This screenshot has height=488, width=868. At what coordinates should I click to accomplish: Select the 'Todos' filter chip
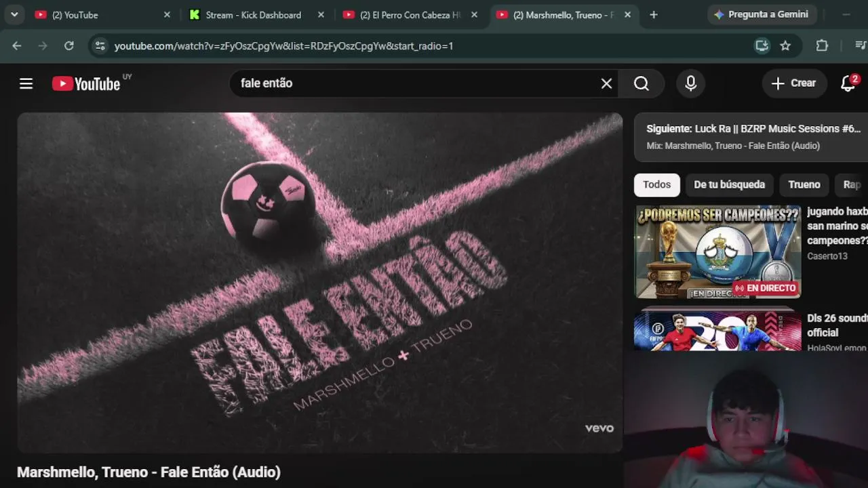(656, 184)
